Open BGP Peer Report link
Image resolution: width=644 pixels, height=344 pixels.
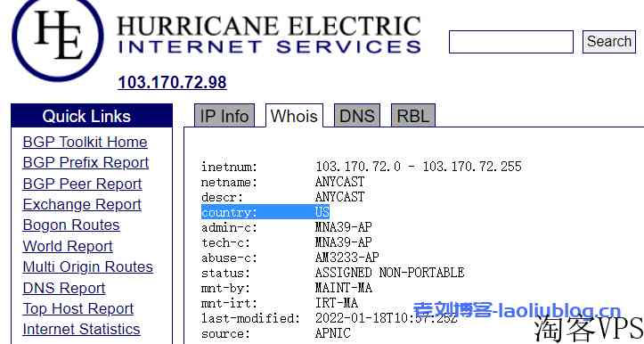click(82, 184)
